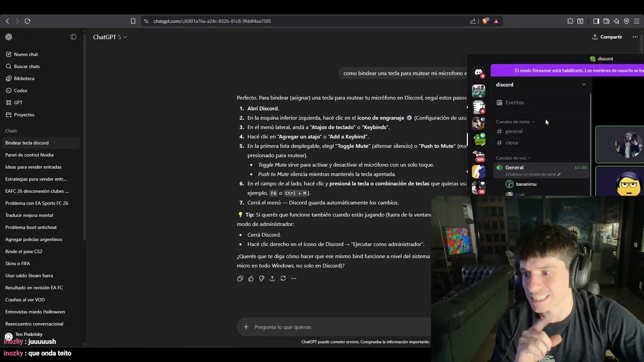644x362 pixels.
Task: Click the Compartir share button
Action: pos(607,37)
